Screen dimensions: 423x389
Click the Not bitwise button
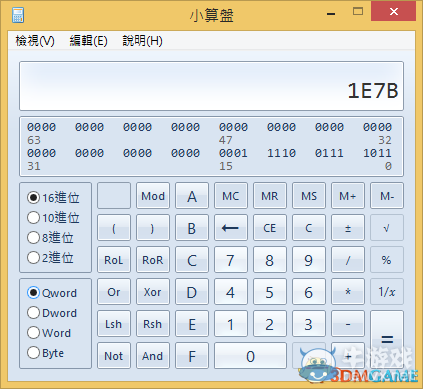(x=114, y=356)
